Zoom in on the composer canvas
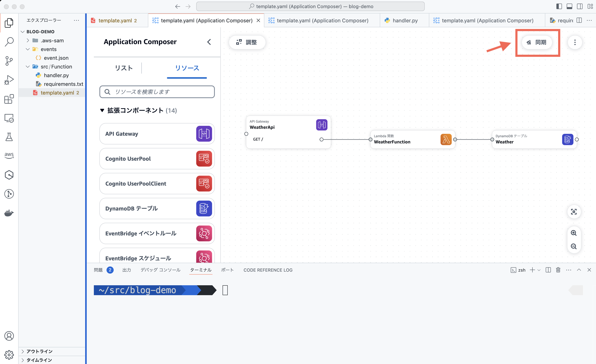 click(574, 233)
